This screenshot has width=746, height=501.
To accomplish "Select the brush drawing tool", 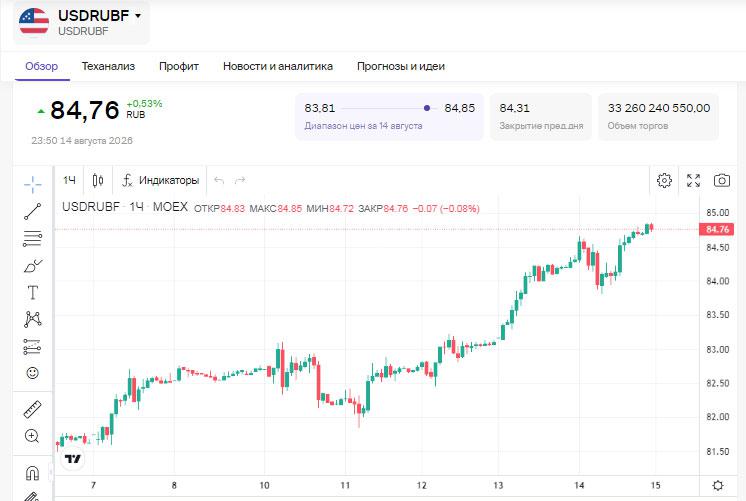I will [x=32, y=265].
